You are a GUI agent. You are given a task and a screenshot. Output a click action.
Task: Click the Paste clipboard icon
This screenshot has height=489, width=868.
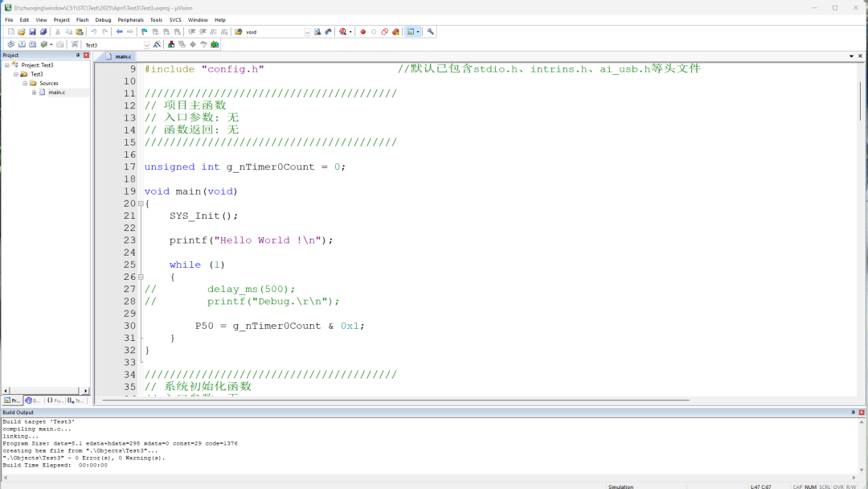point(79,32)
